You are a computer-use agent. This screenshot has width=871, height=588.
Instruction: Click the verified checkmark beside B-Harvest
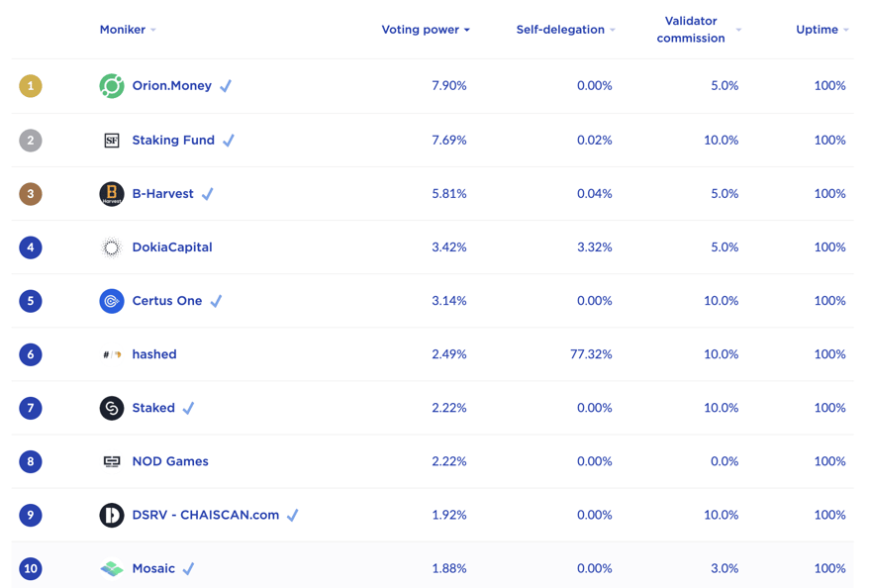tap(207, 193)
